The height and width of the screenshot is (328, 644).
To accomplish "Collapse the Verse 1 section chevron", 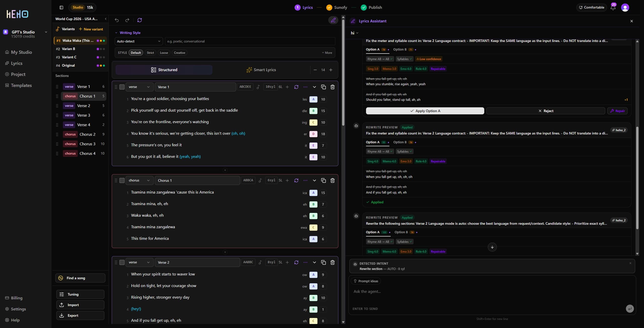I will tap(314, 87).
